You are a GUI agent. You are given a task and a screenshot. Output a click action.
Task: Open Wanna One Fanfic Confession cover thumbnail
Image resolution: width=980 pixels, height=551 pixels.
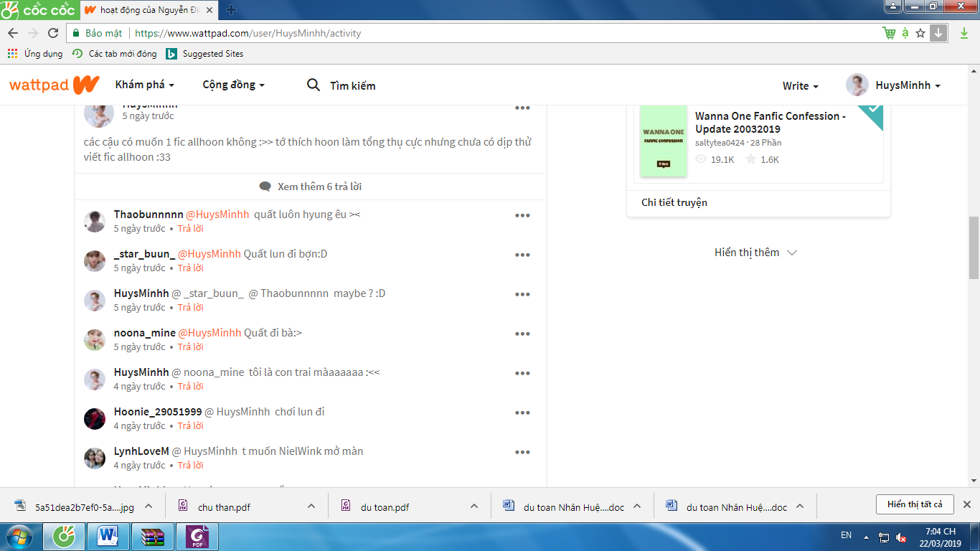pos(663,141)
